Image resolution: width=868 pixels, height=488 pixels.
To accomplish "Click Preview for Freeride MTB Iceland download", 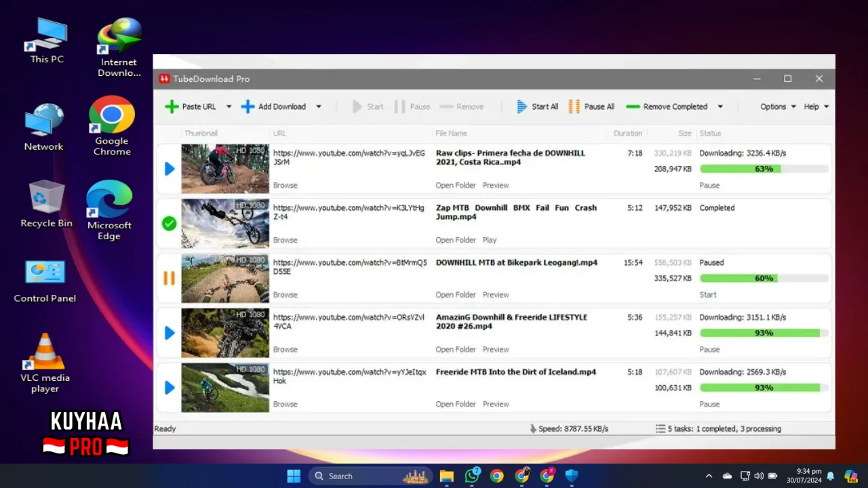I will coord(496,404).
